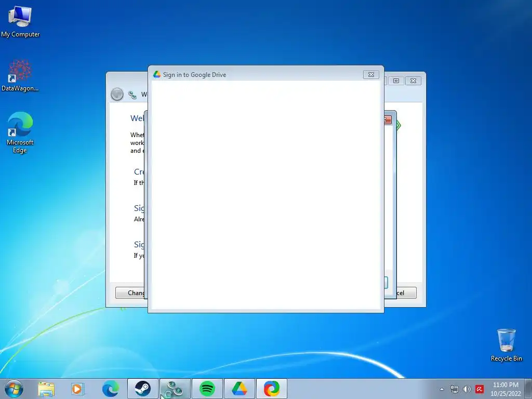532x399 pixels.
Task: Switch to ShareX in the taskbar
Action: coord(271,389)
